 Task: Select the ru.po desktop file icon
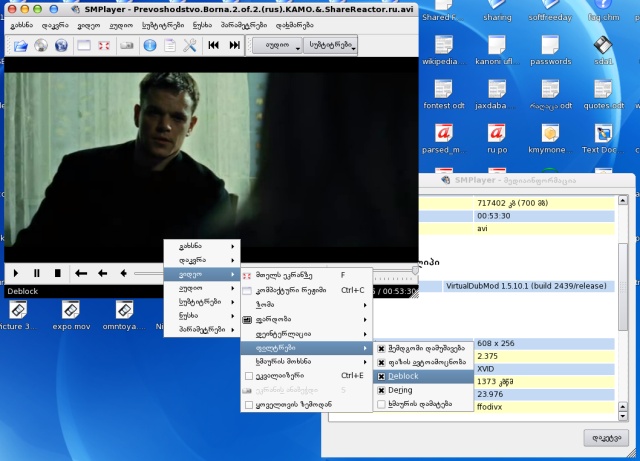click(497, 139)
